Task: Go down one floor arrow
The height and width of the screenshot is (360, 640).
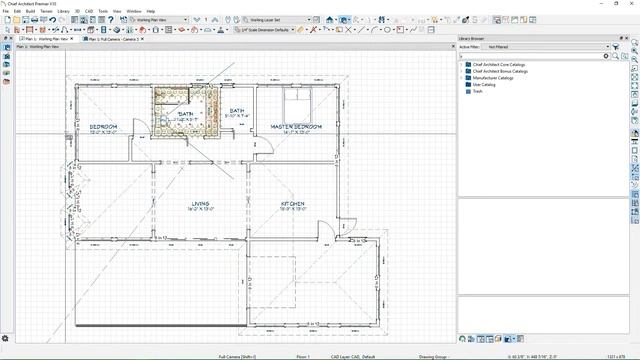Action: (197, 20)
